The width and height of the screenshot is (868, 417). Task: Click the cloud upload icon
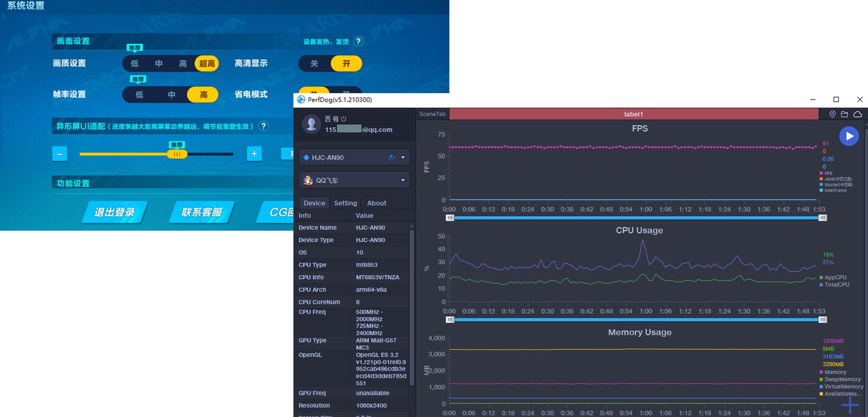click(858, 114)
